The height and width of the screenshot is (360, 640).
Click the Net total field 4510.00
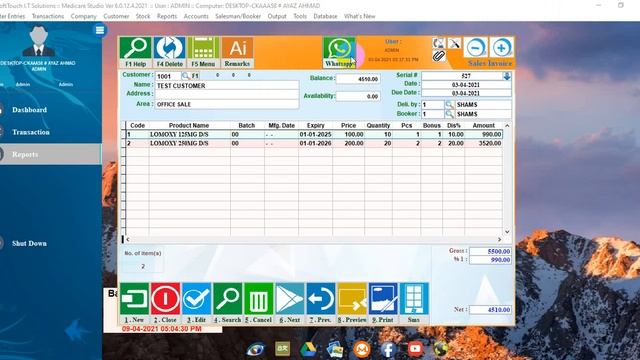coord(490,310)
